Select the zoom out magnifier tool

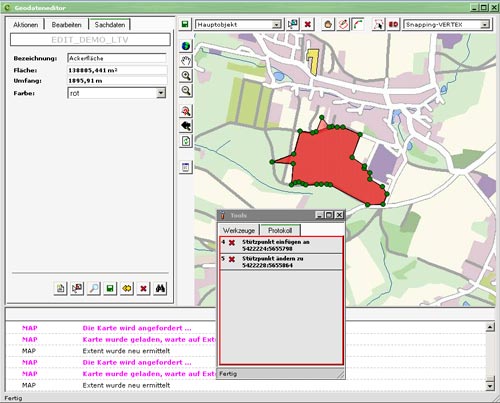(x=186, y=91)
